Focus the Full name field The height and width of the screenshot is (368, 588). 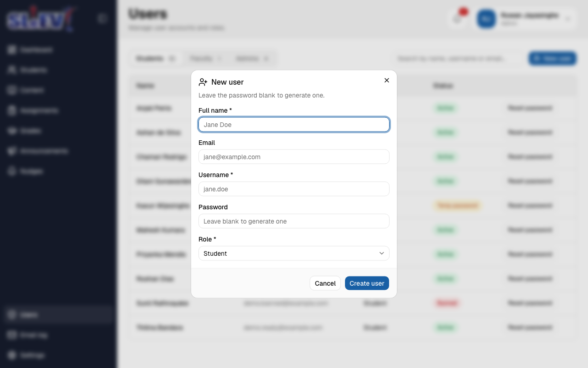click(x=294, y=125)
